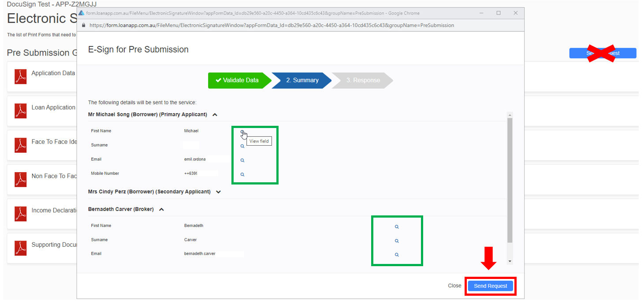
Task: Click the vertical scrollbar in summary list
Action: 510,177
